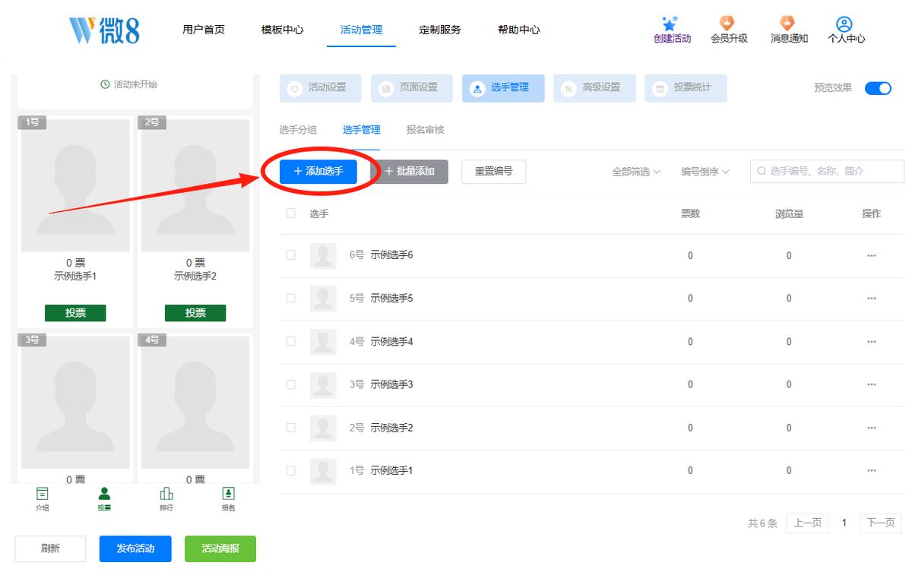
Task: Tap the 介绍 icon in preview footer
Action: point(43,494)
